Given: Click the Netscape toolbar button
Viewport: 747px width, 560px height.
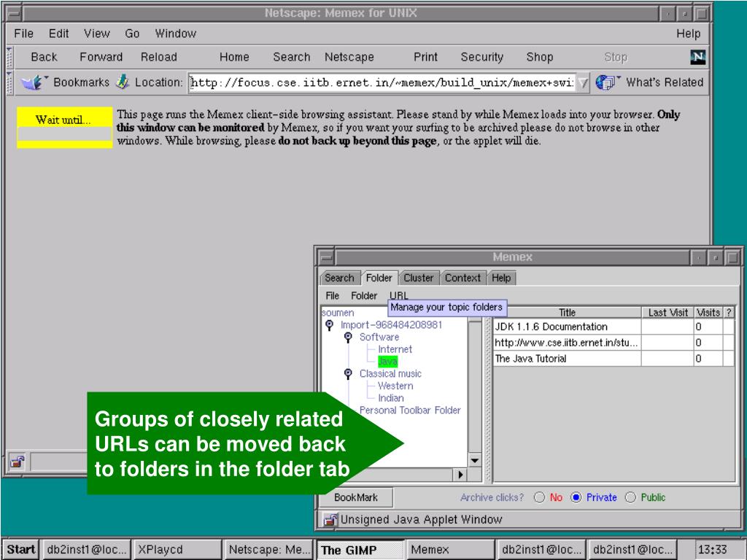Looking at the screenshot, I should point(349,57).
